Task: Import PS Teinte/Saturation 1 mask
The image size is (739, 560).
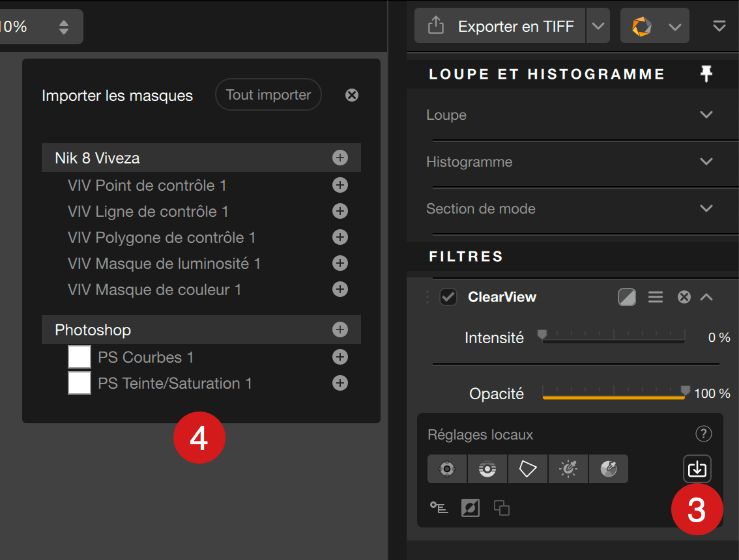Action: [340, 383]
